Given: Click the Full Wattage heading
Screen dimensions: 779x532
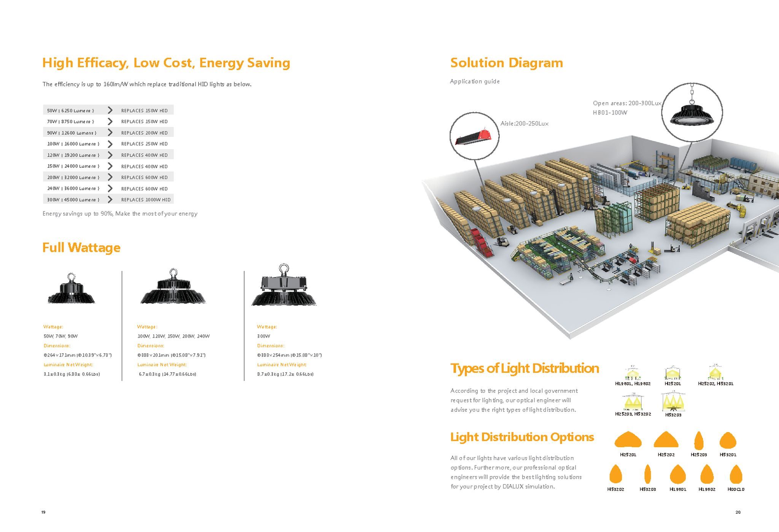Looking at the screenshot, I should (81, 248).
